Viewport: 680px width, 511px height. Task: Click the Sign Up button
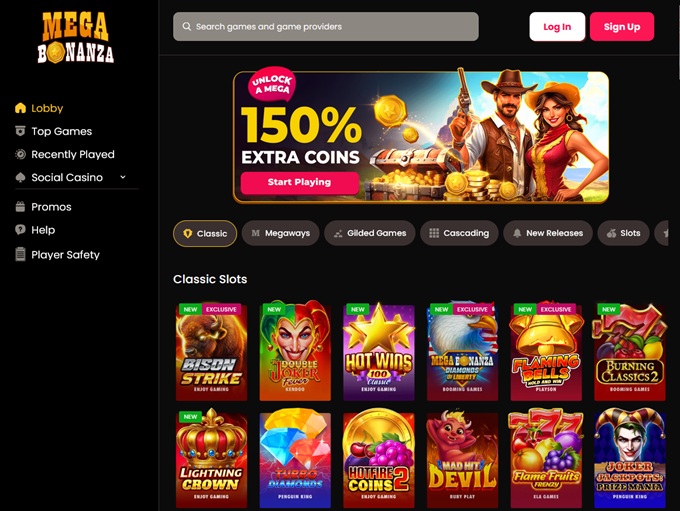(622, 27)
